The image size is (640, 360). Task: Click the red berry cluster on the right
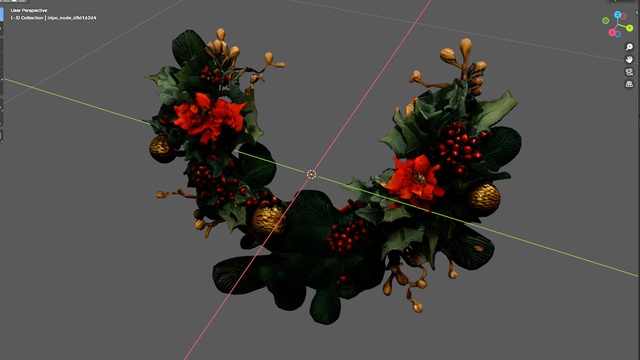pos(459,148)
